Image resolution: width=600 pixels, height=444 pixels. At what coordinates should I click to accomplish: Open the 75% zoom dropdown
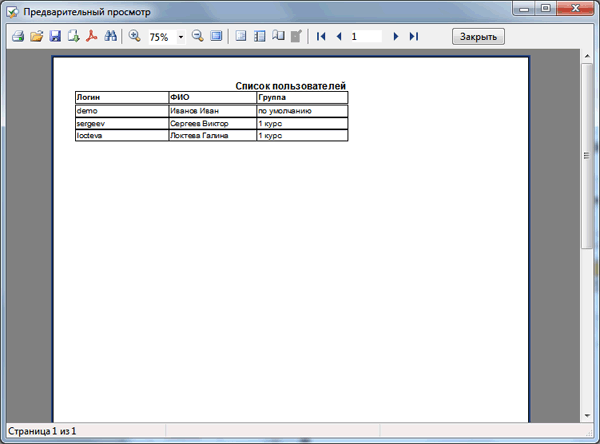coord(181,37)
